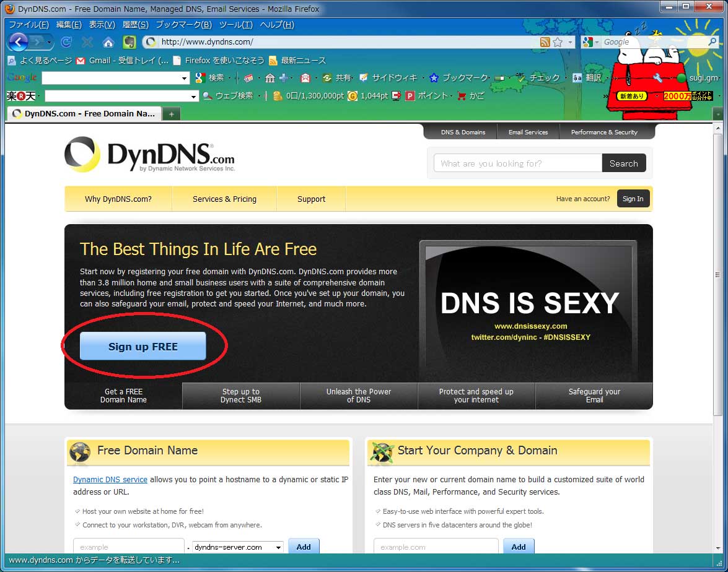This screenshot has height=572, width=728.
Task: Click the Rakuten shopping cart icon
Action: pos(462,96)
